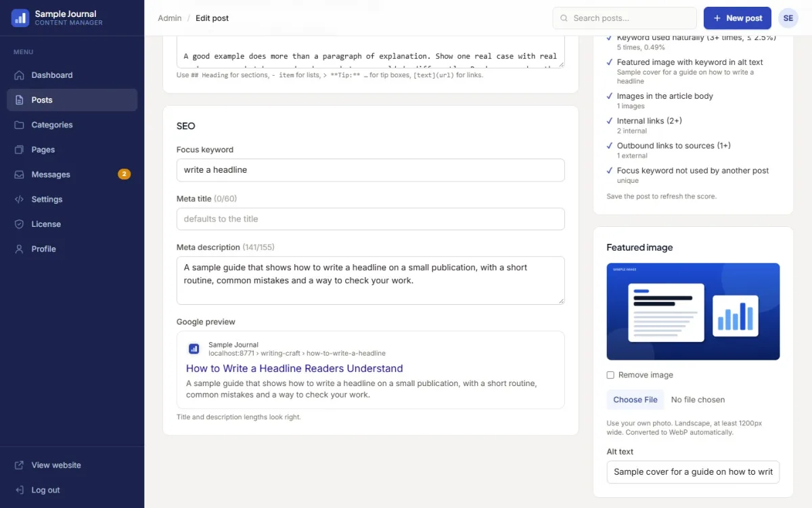Click the License shield icon
812x508 pixels.
pos(19,224)
